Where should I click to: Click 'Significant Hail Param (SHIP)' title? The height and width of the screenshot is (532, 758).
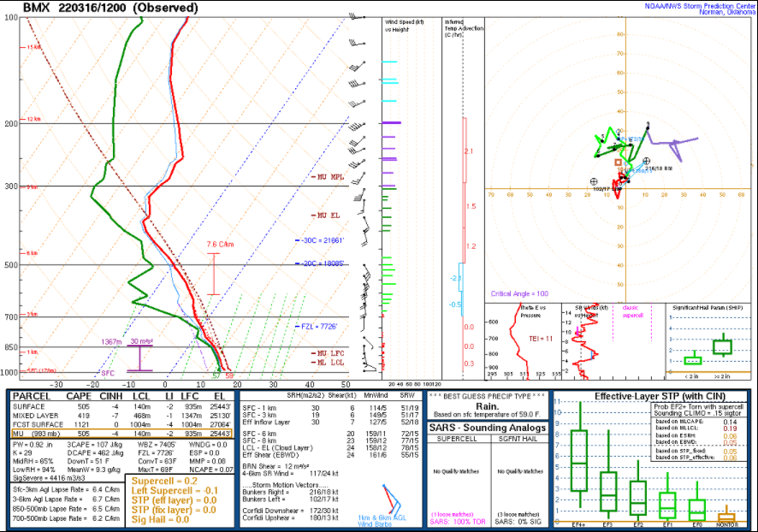(x=708, y=308)
